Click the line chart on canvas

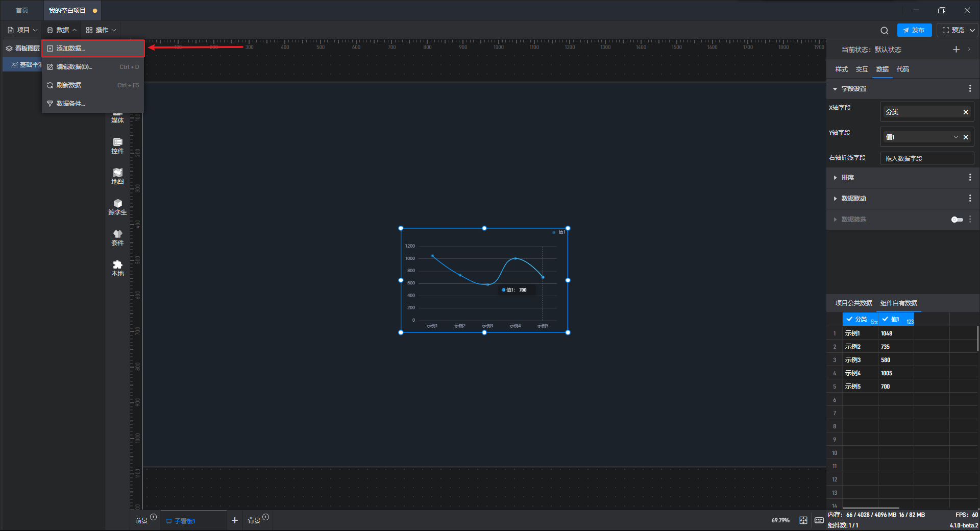tap(484, 280)
